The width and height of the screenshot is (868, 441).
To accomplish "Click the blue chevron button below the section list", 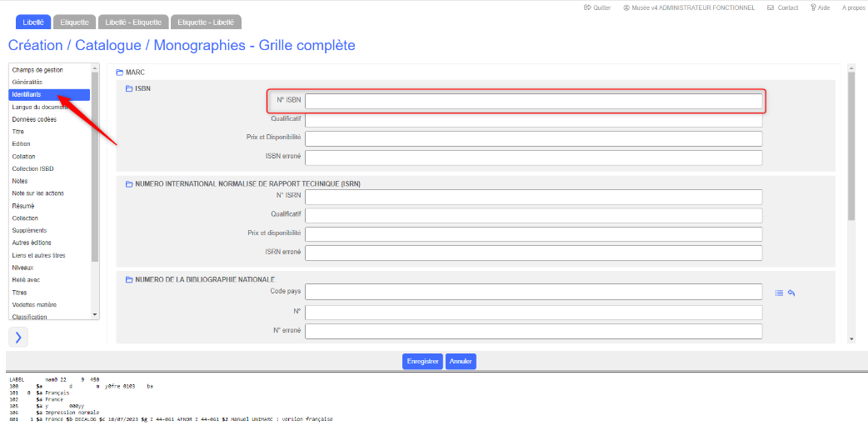I will coord(18,337).
